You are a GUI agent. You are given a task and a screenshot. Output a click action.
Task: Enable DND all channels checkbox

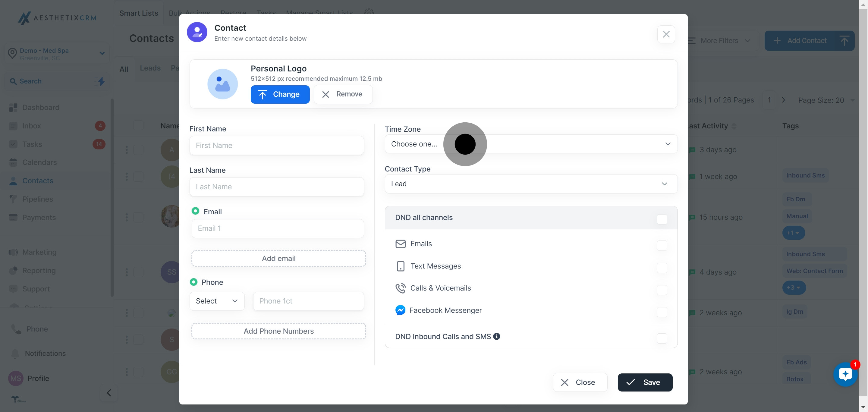(x=662, y=219)
